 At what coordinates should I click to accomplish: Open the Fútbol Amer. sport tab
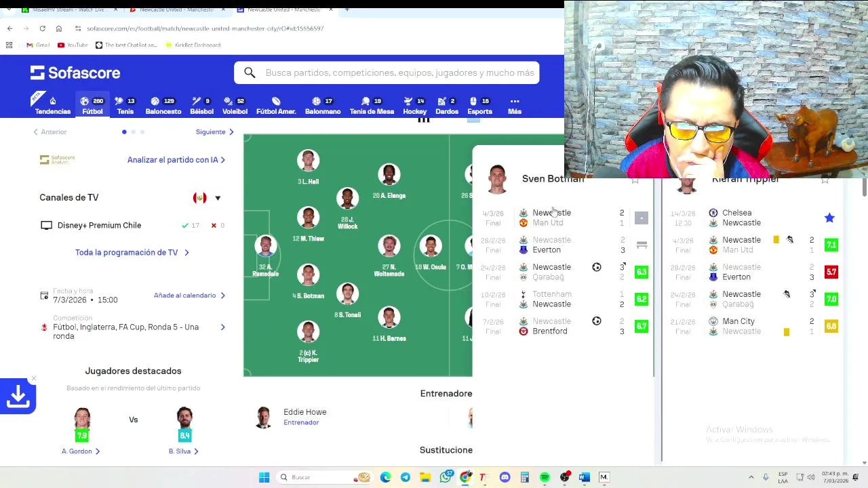pos(276,106)
